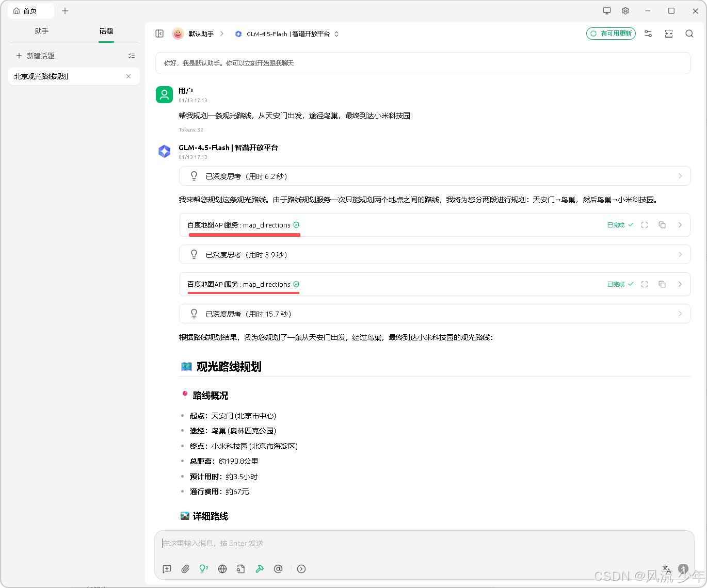Toggle the deep thinking lightbulb option
Screen dimensions: 707x588
tap(203, 569)
